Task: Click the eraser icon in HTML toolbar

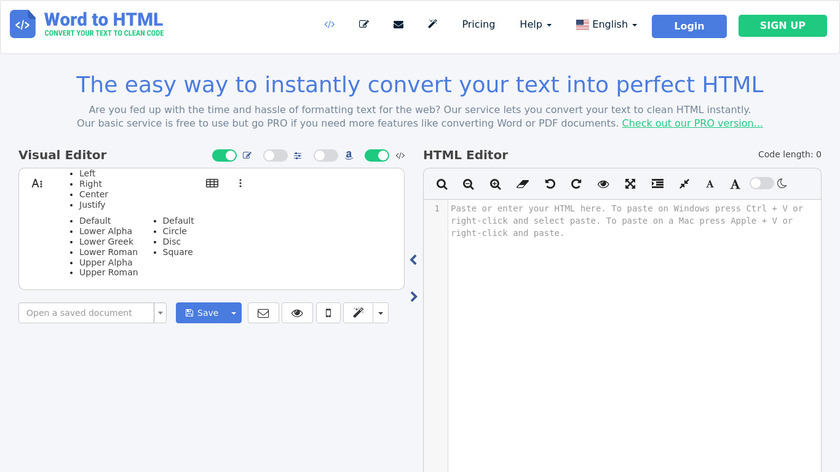Action: click(x=522, y=184)
